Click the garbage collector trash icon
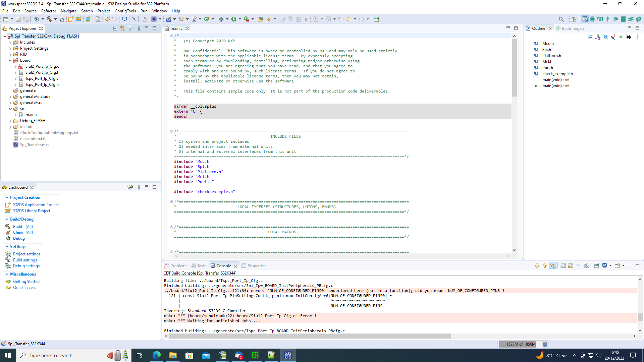Screen dimensions: 644x362 pyautogui.click(x=545, y=344)
